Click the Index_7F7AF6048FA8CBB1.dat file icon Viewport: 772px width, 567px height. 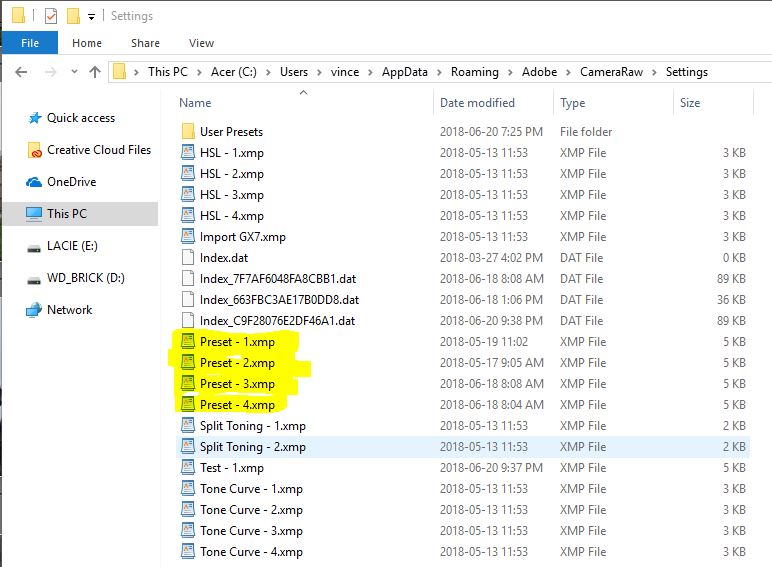pyautogui.click(x=188, y=279)
